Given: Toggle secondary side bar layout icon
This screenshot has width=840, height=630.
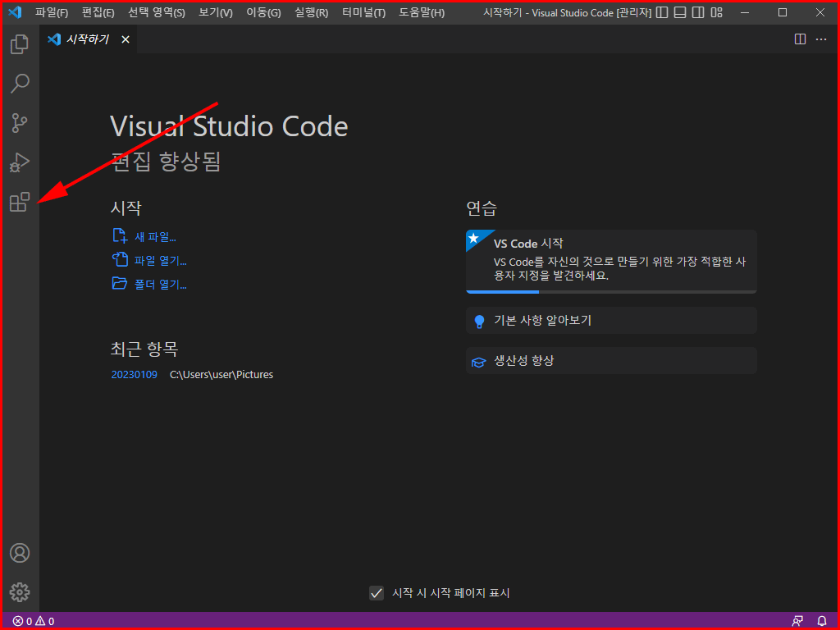Looking at the screenshot, I should 698,12.
